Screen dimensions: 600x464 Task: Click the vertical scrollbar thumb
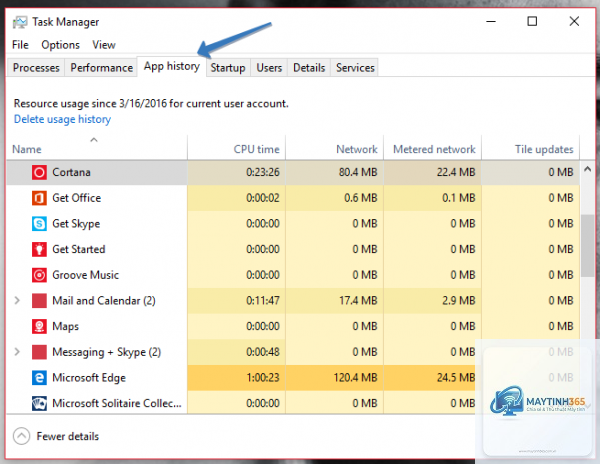(587, 246)
